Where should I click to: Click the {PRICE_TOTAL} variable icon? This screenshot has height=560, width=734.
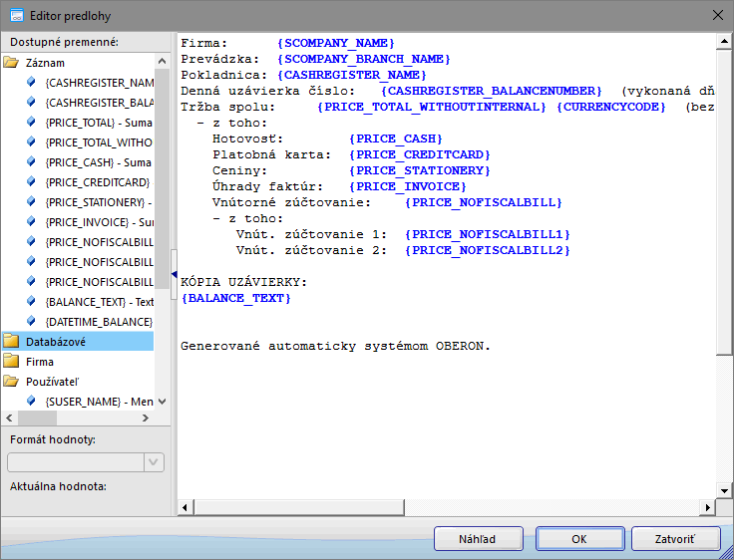click(32, 123)
